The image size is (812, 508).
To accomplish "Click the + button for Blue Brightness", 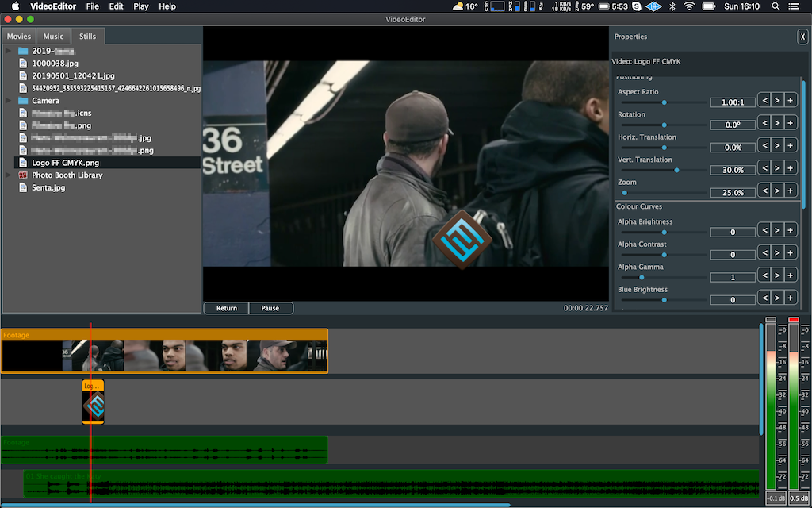I will tap(791, 298).
